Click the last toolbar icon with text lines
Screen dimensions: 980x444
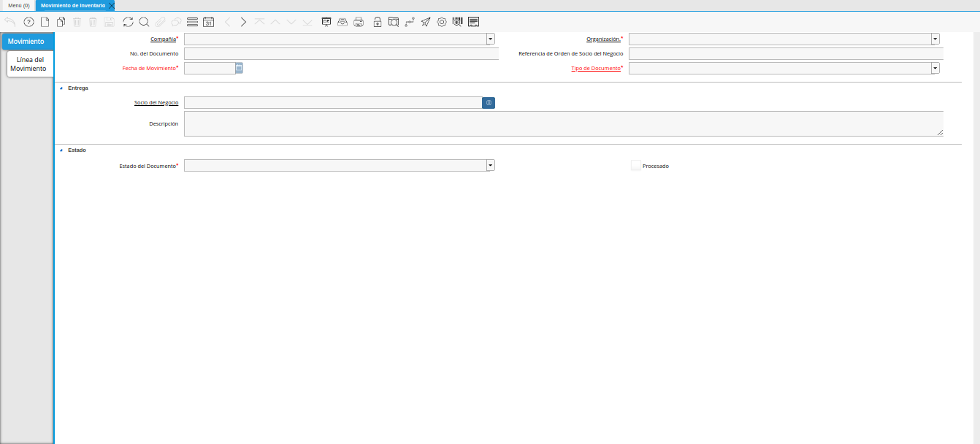pyautogui.click(x=474, y=22)
